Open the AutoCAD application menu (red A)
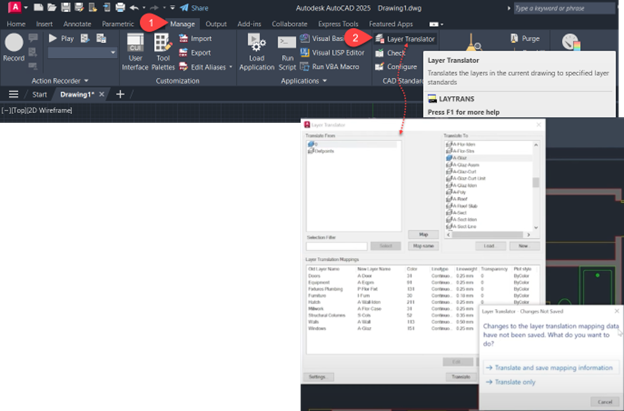The width and height of the screenshot is (624, 411). pyautogui.click(x=14, y=8)
